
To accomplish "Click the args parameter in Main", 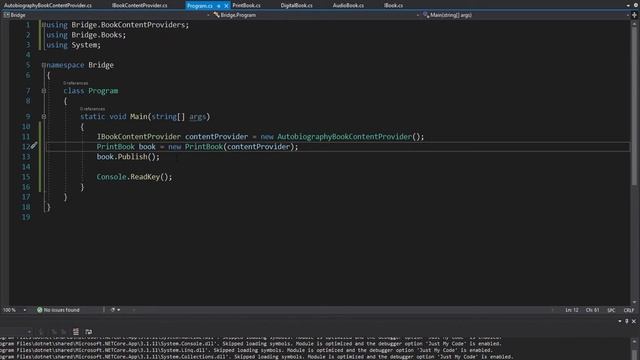I will coord(198,117).
